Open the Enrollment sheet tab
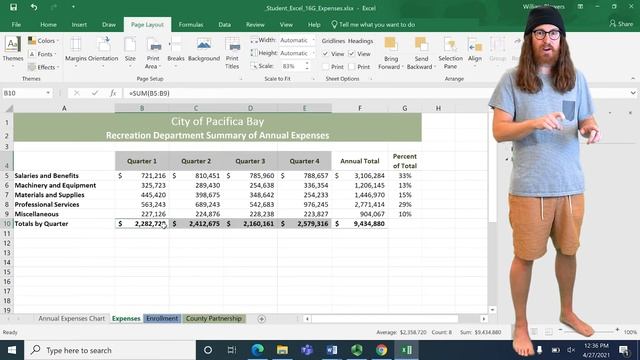The width and height of the screenshot is (640, 360). 162,318
